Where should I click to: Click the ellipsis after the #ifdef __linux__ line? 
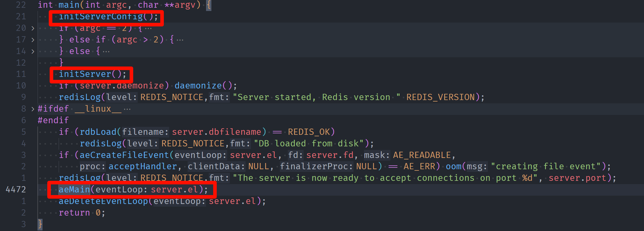coord(127,109)
